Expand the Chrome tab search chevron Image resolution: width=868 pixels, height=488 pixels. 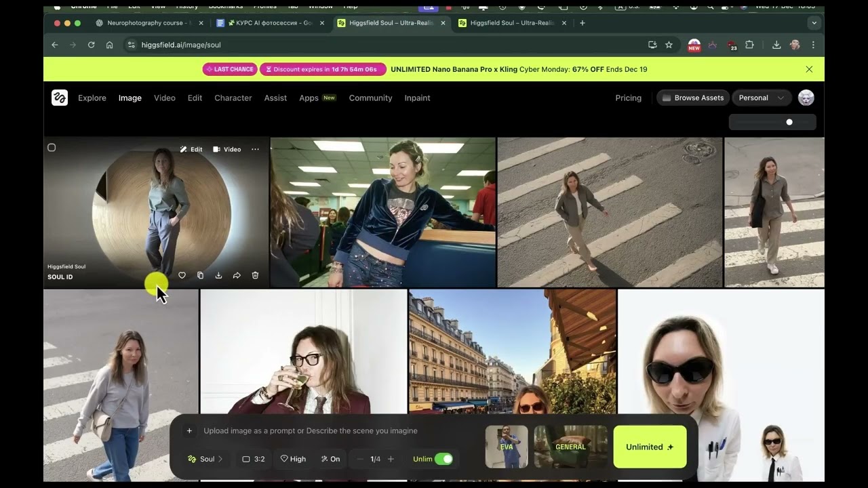[814, 23]
